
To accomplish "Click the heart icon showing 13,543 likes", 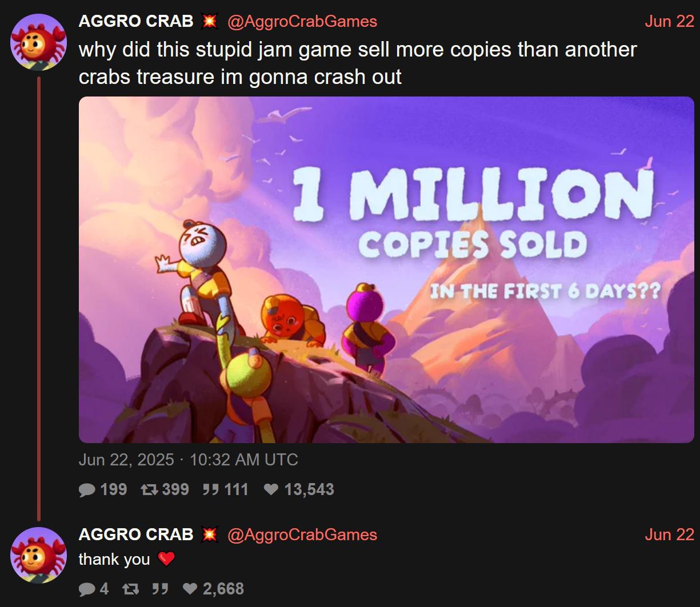I will coord(271,490).
